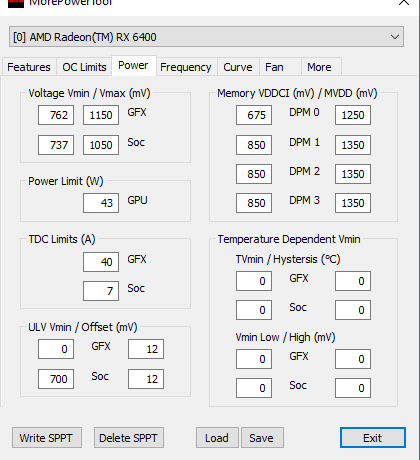Switch to the OC Limits tab
Screen dimensions: 420x460
[84, 67]
